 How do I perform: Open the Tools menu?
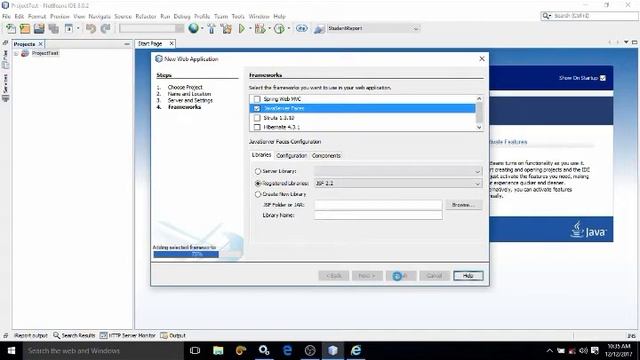coord(238,16)
